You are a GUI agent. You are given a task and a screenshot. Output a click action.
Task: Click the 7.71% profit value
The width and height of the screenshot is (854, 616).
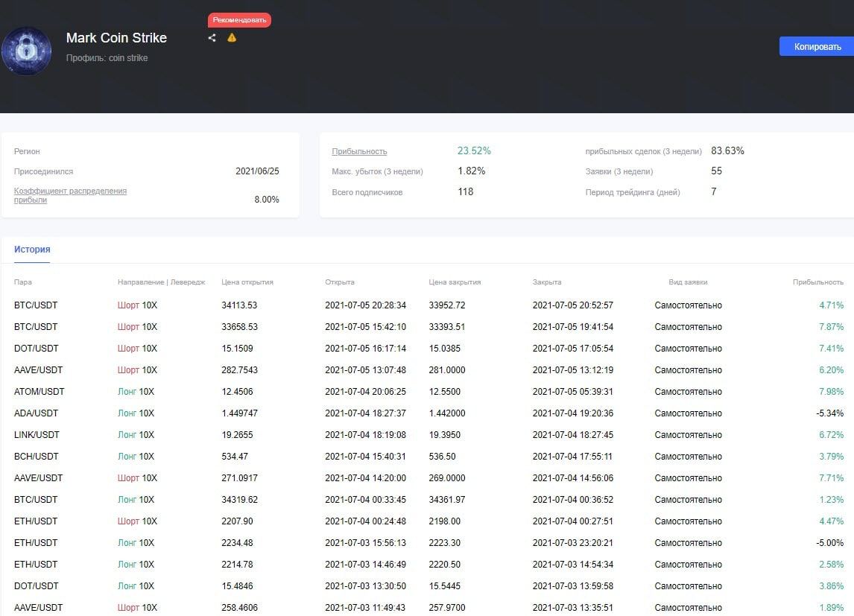tap(831, 477)
